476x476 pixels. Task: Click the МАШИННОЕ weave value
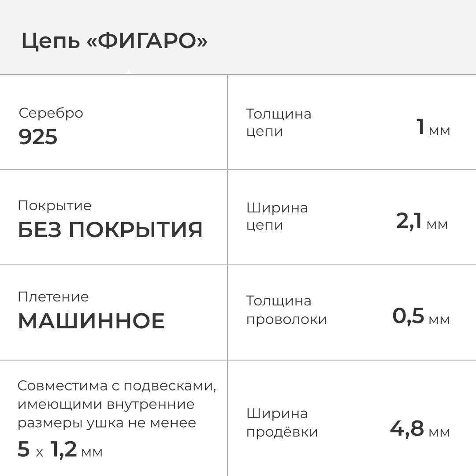tap(91, 321)
